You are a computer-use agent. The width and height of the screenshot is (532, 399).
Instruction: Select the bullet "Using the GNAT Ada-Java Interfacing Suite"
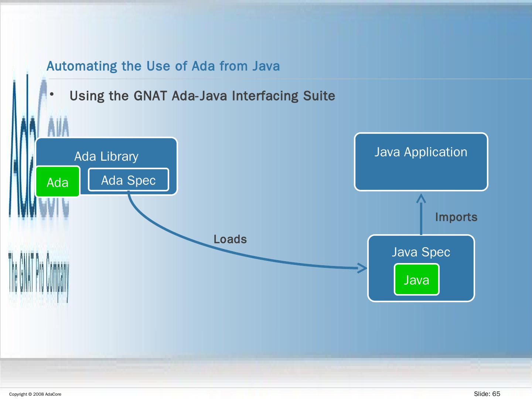point(202,96)
